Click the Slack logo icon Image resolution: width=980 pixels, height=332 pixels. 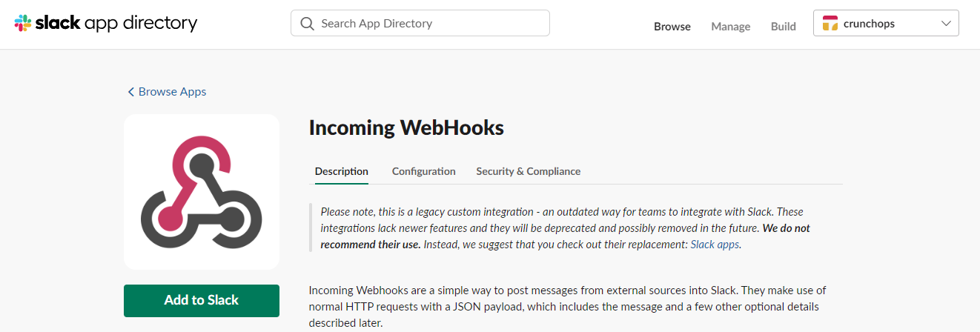[x=23, y=23]
